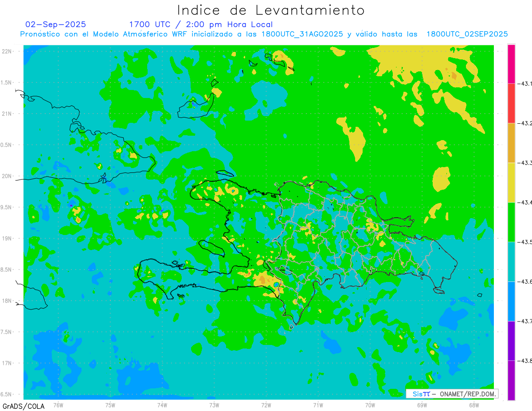This screenshot has height=411, width=532.
Task: Click the '17N' latitude label
Action: (x=7, y=363)
